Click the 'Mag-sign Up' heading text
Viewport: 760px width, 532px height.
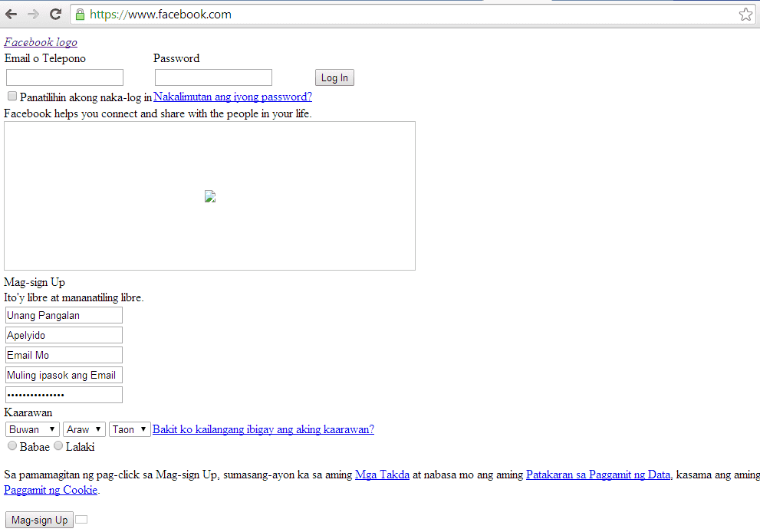pos(35,282)
